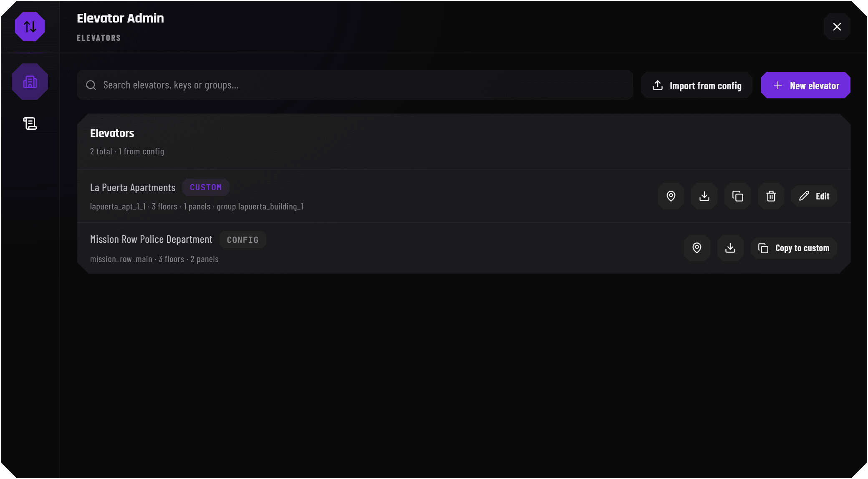Export La Puerta Apartments with download icon
This screenshot has height=479, width=868.
(x=704, y=196)
